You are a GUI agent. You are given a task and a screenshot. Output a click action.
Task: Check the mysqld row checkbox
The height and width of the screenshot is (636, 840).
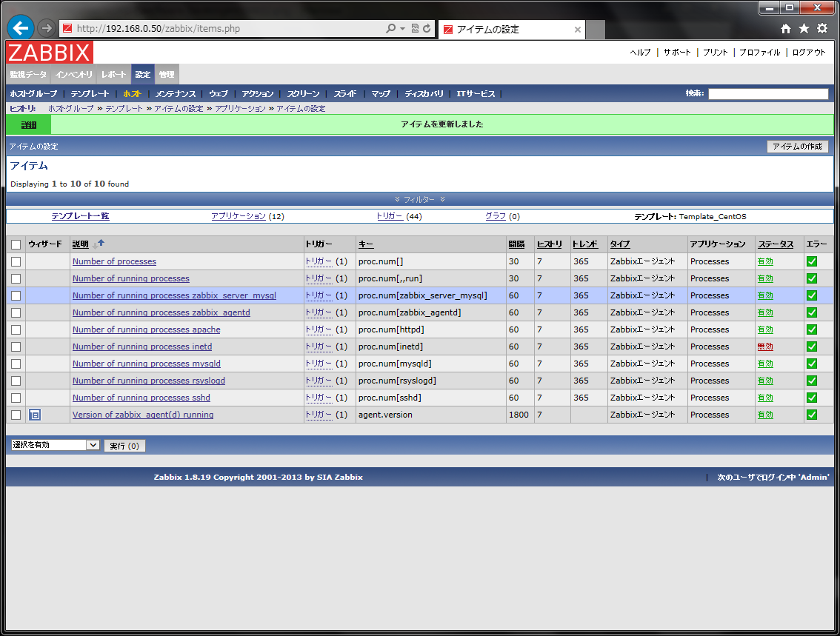(x=16, y=364)
